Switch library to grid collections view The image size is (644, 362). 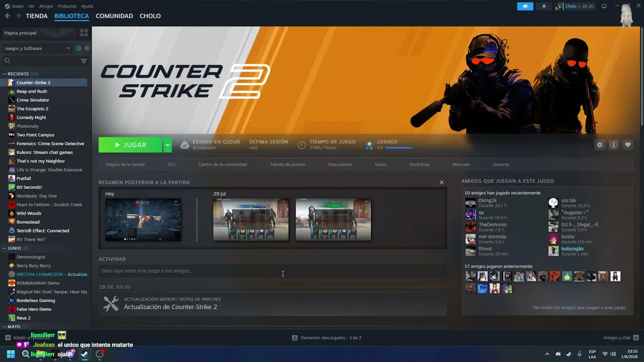pos(84,33)
